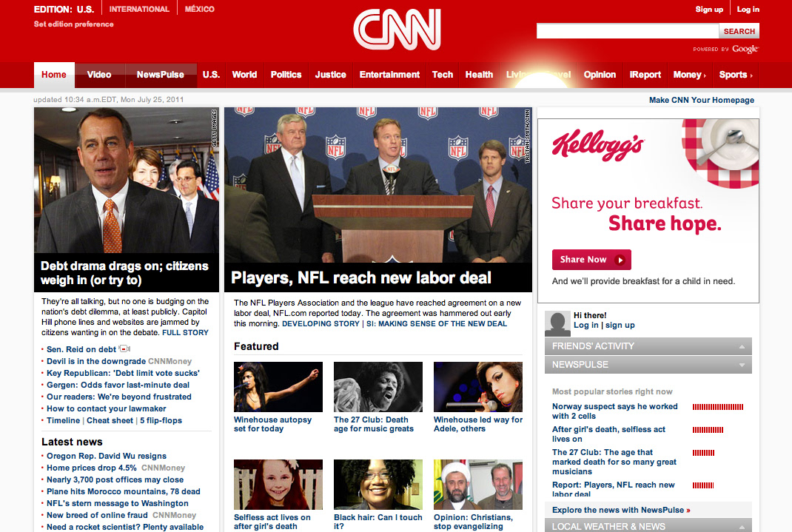This screenshot has height=532, width=792.
Task: Click the Timeline link
Action: tap(63, 420)
